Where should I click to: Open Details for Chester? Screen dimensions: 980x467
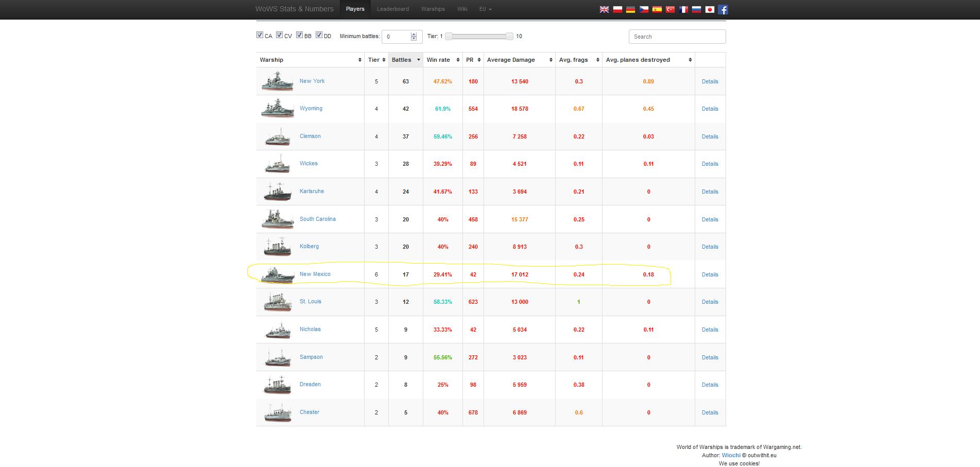pos(710,412)
